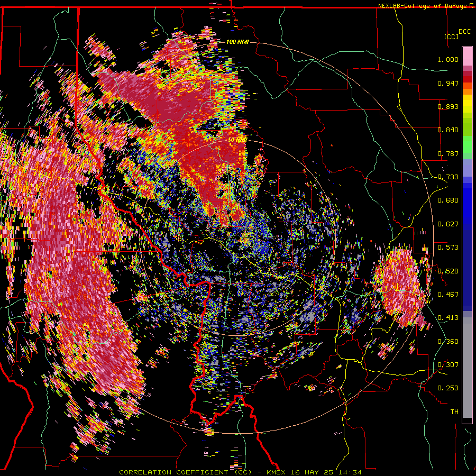Click the 50 NMI range ring label

click(237, 140)
